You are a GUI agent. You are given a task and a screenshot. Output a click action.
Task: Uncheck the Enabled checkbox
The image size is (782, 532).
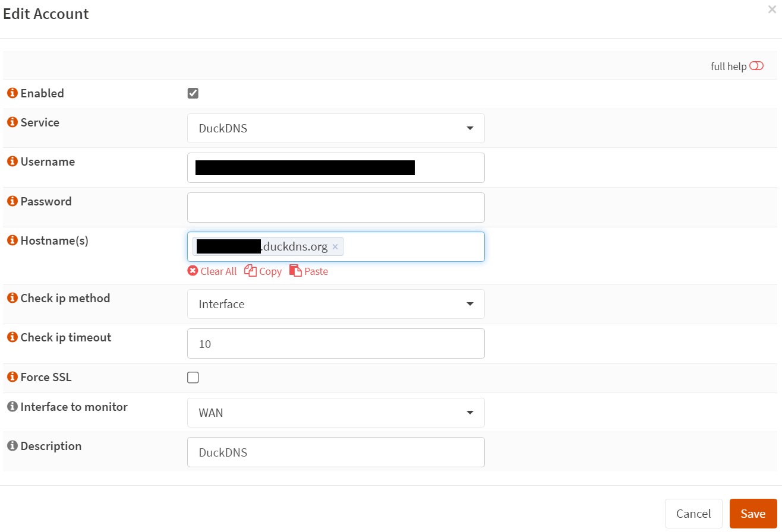click(193, 93)
